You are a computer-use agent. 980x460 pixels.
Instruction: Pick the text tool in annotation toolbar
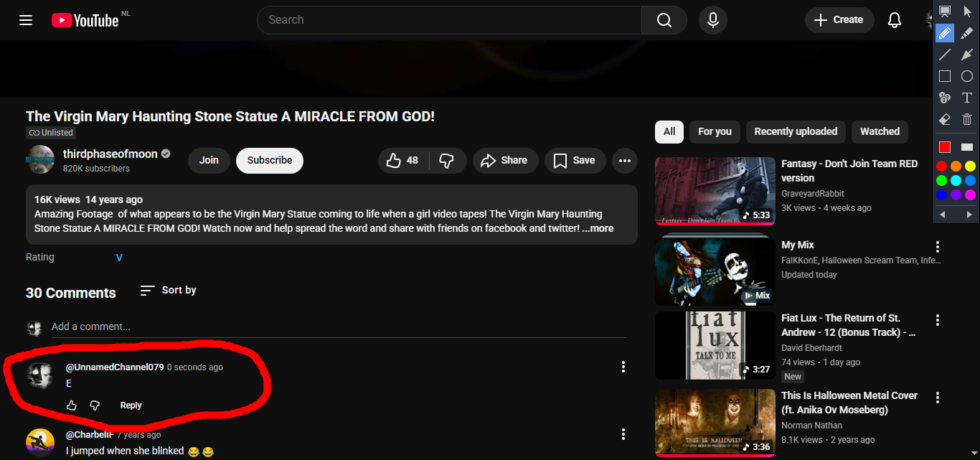(x=967, y=98)
